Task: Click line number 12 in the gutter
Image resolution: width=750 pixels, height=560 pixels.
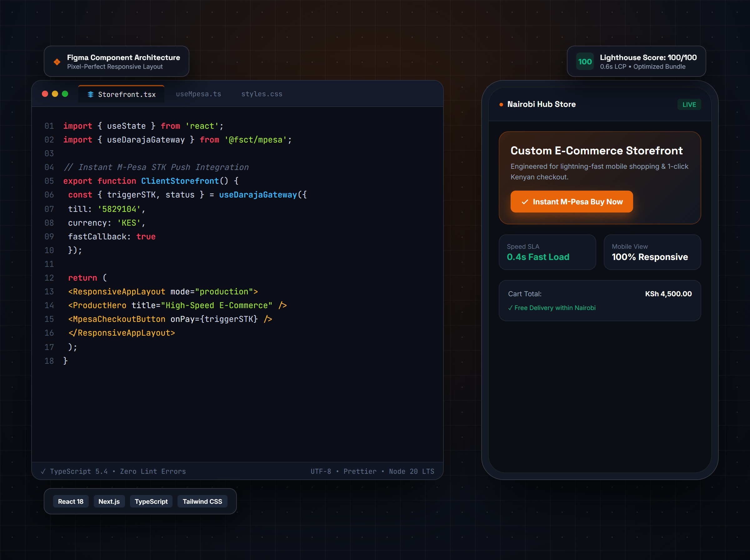Action: (x=49, y=278)
